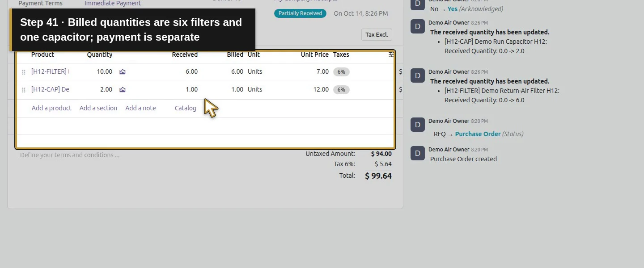Click Units cell in H12-CAP row

coord(255,89)
